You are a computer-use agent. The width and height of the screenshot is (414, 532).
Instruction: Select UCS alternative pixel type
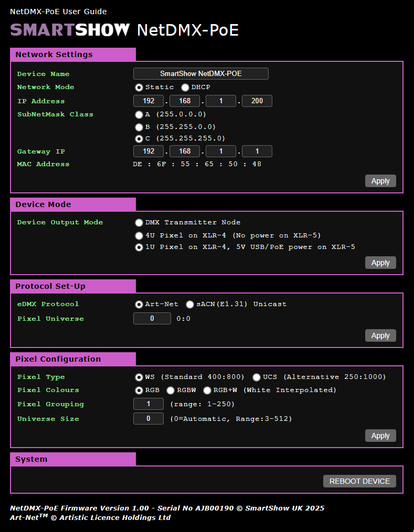pos(257,377)
